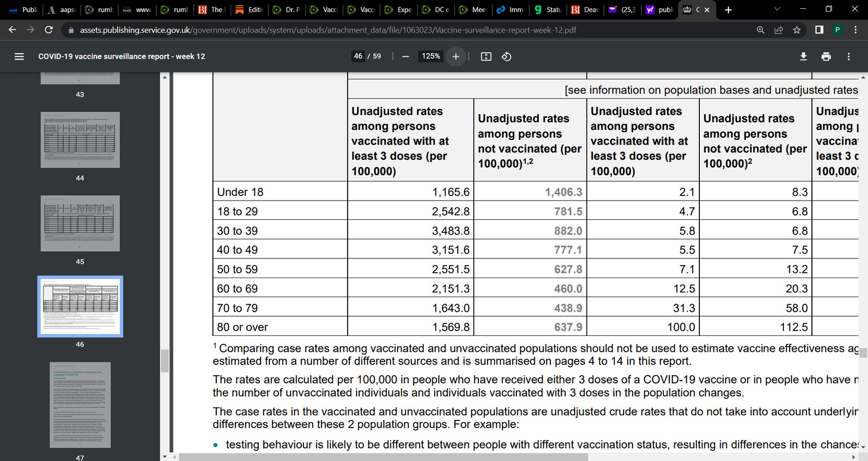Image resolution: width=868 pixels, height=461 pixels.
Task: Zoom in with the plus icon
Action: click(456, 57)
